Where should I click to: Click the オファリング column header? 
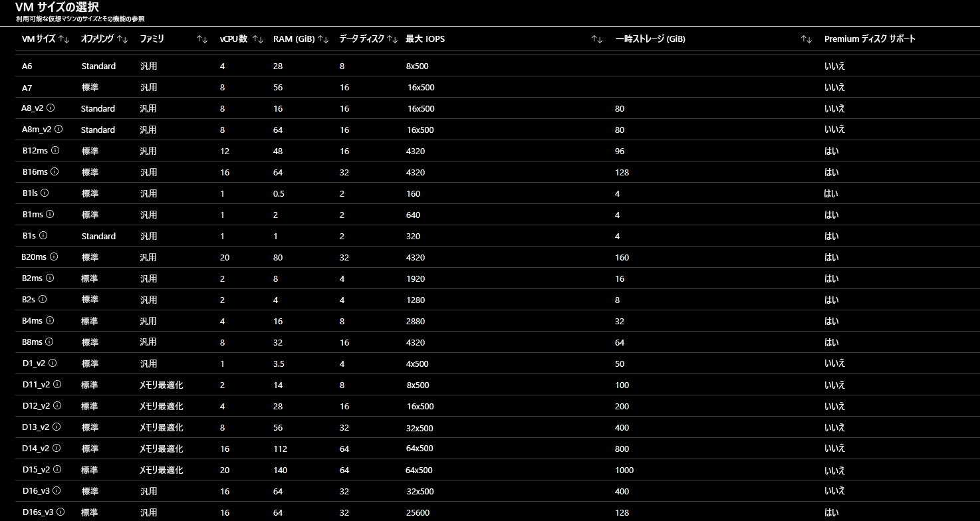(x=97, y=39)
